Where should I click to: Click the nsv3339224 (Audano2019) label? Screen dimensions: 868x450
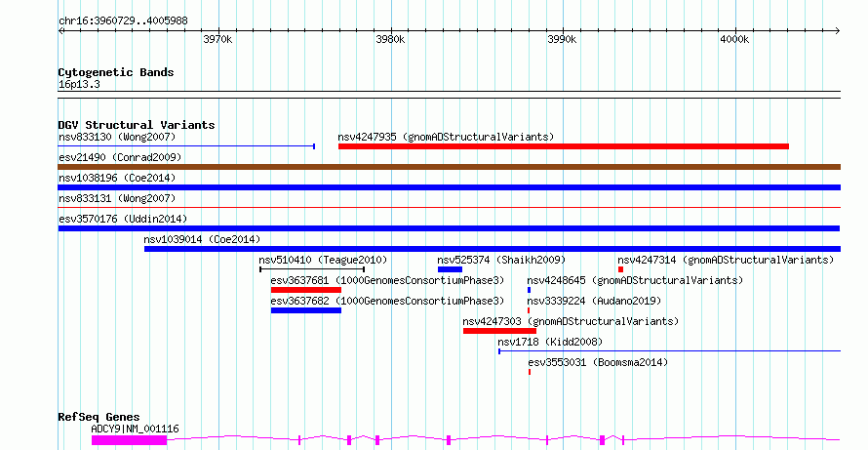pyautogui.click(x=594, y=301)
